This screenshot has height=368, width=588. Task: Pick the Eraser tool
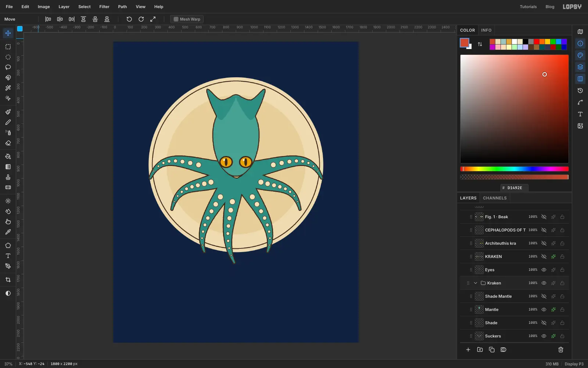[8, 143]
